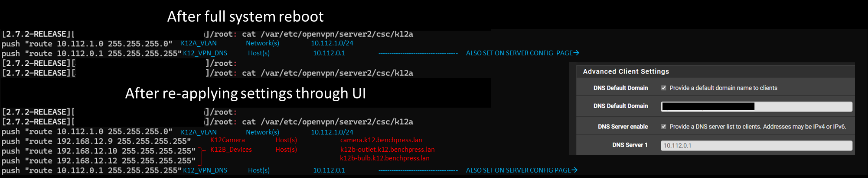Click the 'Provide a default domain name' label

point(723,88)
